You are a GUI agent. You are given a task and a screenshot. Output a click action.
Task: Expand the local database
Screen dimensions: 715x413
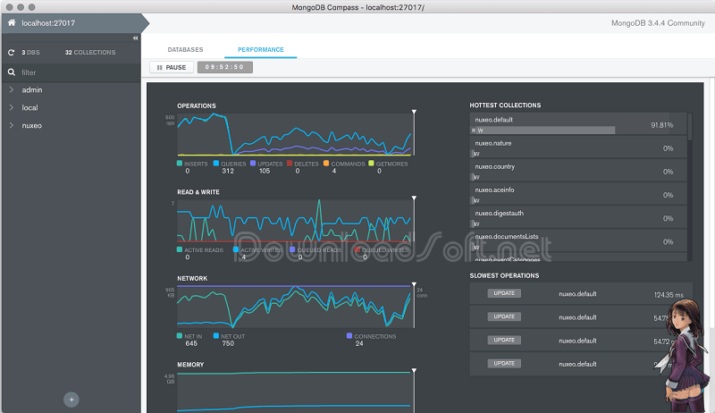click(x=11, y=108)
